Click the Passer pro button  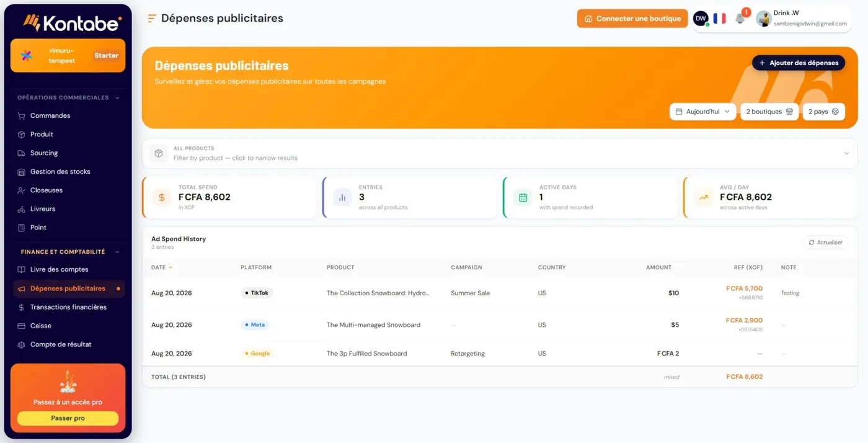pos(68,418)
